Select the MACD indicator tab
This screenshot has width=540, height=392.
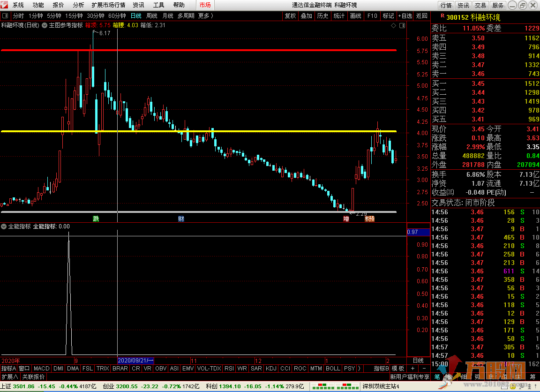coord(41,368)
